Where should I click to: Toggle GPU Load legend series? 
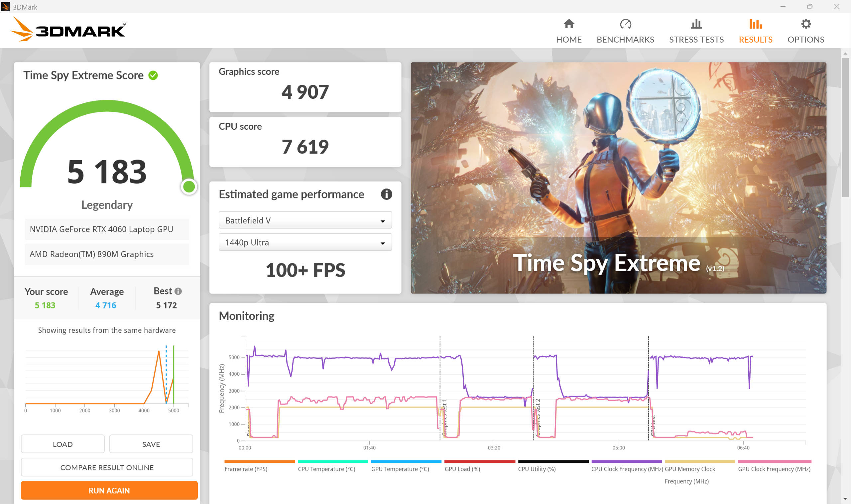(462, 469)
